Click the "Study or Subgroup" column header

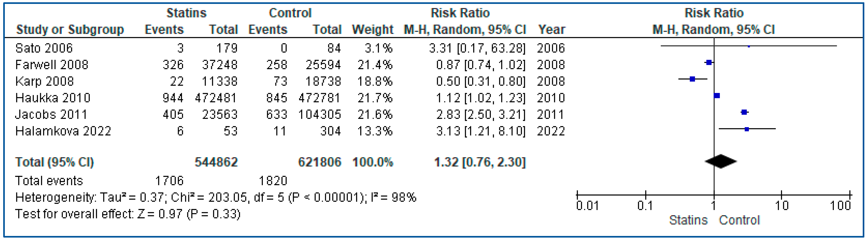coord(70,30)
